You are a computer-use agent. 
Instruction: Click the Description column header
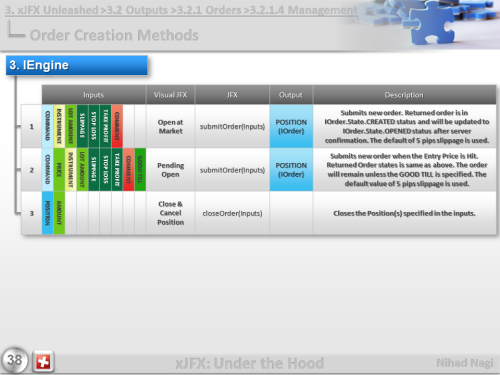point(404,95)
